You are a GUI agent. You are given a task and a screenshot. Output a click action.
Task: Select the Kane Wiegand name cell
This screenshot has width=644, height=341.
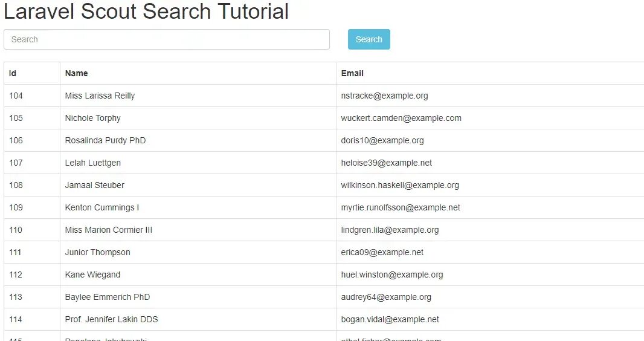(93, 274)
